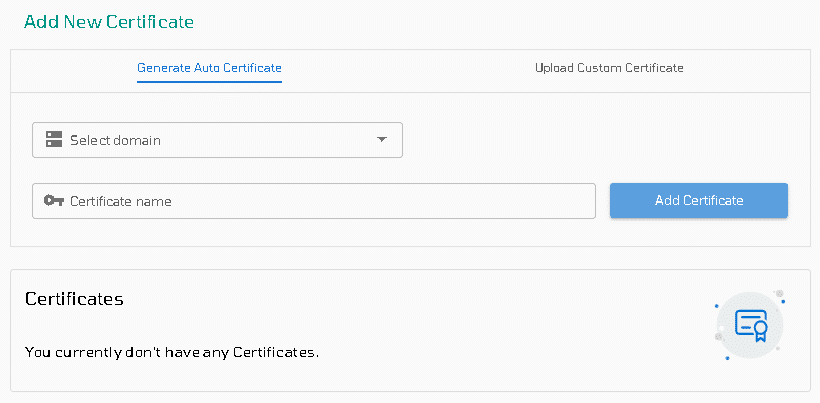Click blank form area below Certificate name
This screenshot has width=820, height=403.
point(314,233)
